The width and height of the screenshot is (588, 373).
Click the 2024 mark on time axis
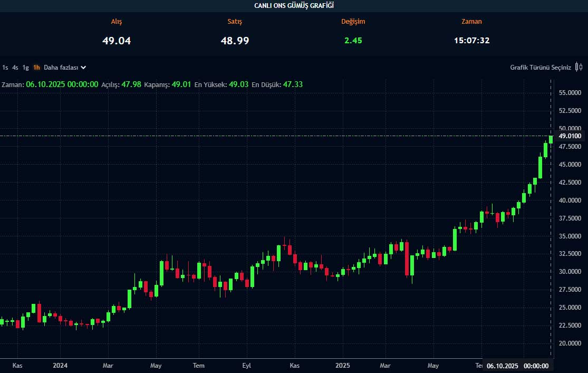click(x=60, y=366)
